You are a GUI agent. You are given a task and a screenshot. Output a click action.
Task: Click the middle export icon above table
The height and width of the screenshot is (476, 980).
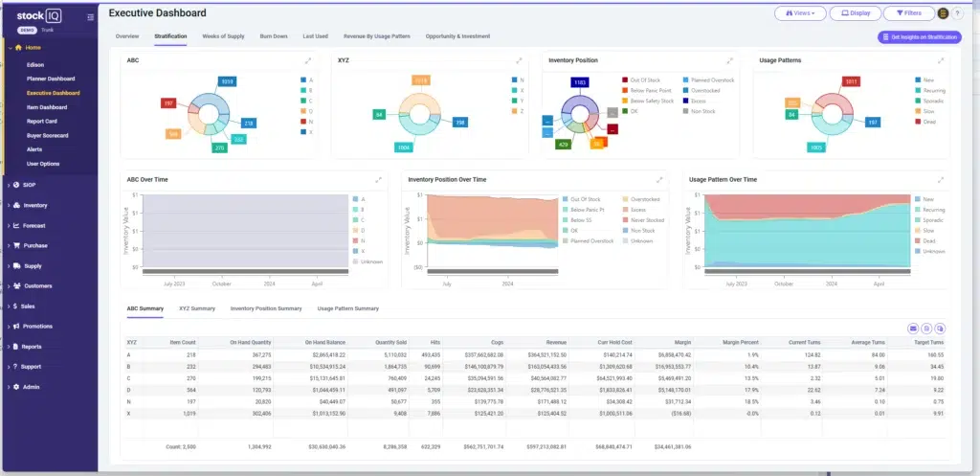[926, 328]
